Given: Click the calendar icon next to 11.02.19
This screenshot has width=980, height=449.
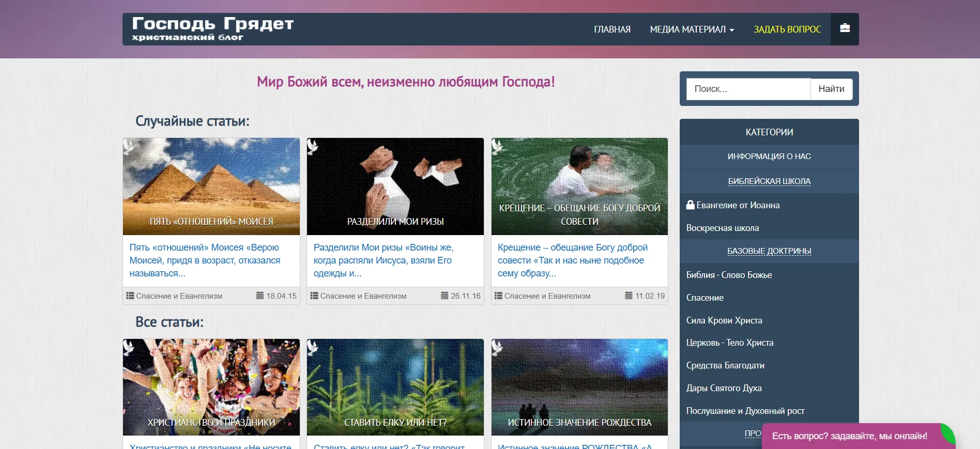Looking at the screenshot, I should pos(629,296).
